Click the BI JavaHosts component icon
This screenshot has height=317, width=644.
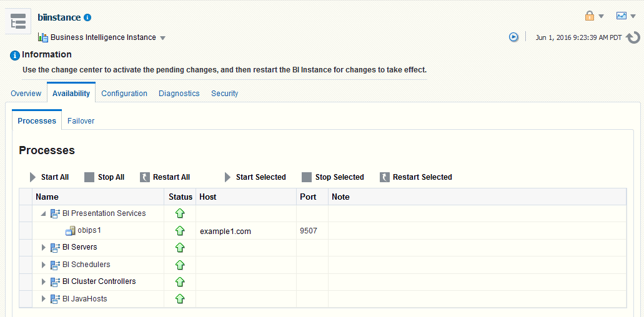point(55,299)
